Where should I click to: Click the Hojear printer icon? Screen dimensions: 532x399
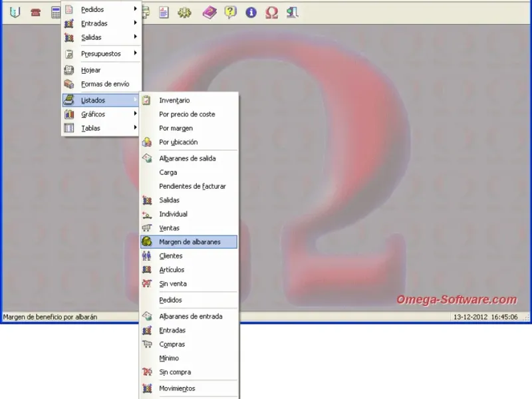pos(69,70)
